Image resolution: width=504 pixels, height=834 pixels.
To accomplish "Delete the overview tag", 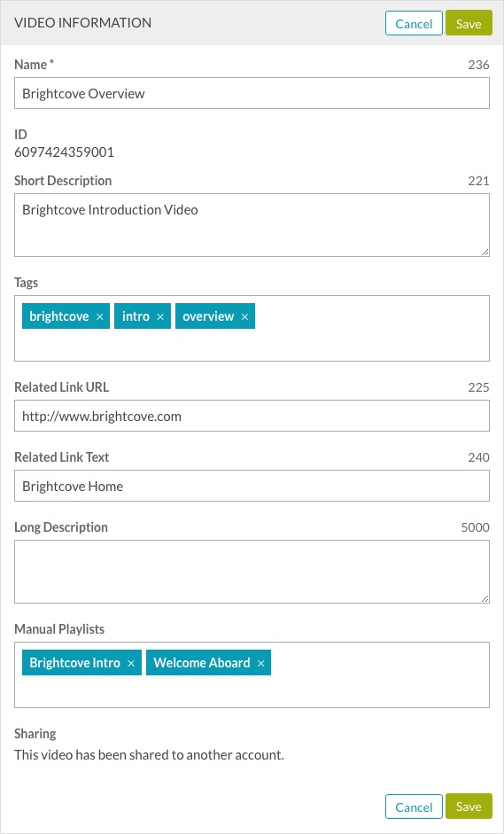I will click(x=244, y=316).
